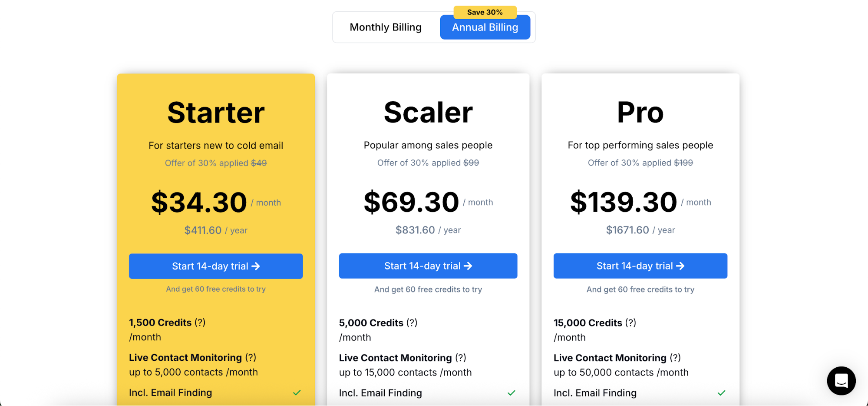
Task: Click the (?) icon for Starter Live Contact Monitoring
Action: tap(251, 357)
